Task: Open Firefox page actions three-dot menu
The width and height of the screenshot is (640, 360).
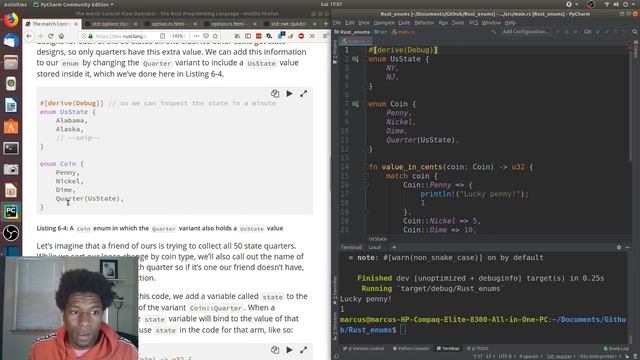Action: pyautogui.click(x=196, y=36)
